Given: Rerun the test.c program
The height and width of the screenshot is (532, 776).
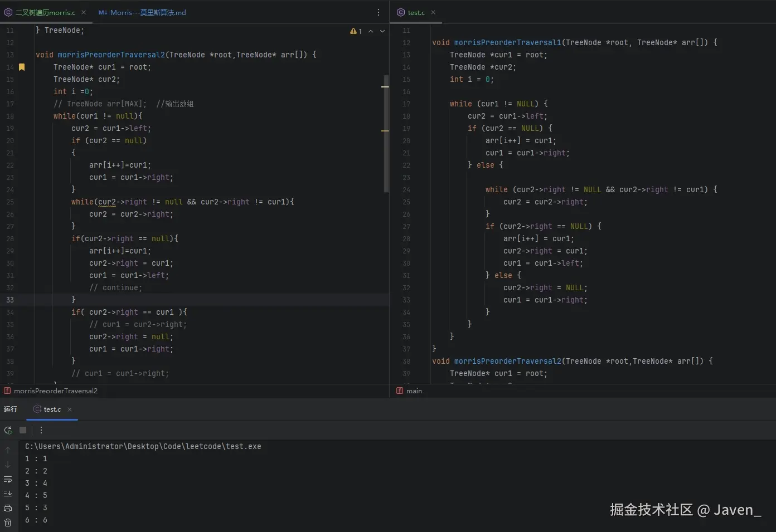Looking at the screenshot, I should 8,430.
